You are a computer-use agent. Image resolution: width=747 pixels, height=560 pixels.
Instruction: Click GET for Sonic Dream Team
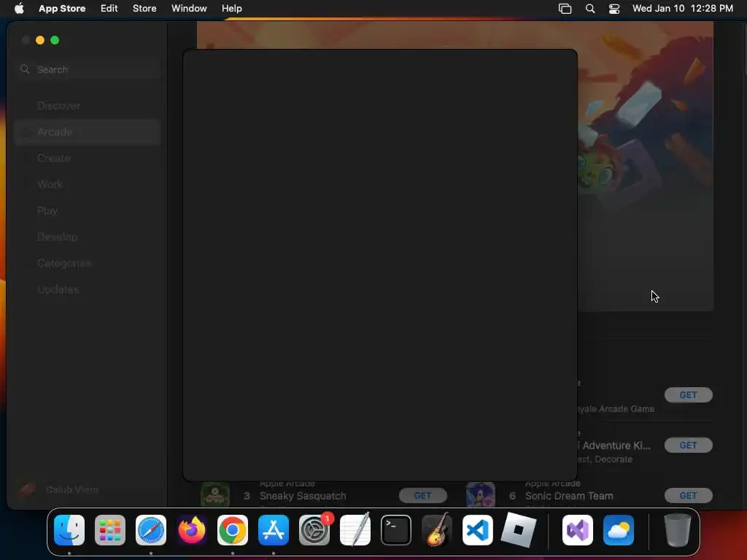click(689, 496)
